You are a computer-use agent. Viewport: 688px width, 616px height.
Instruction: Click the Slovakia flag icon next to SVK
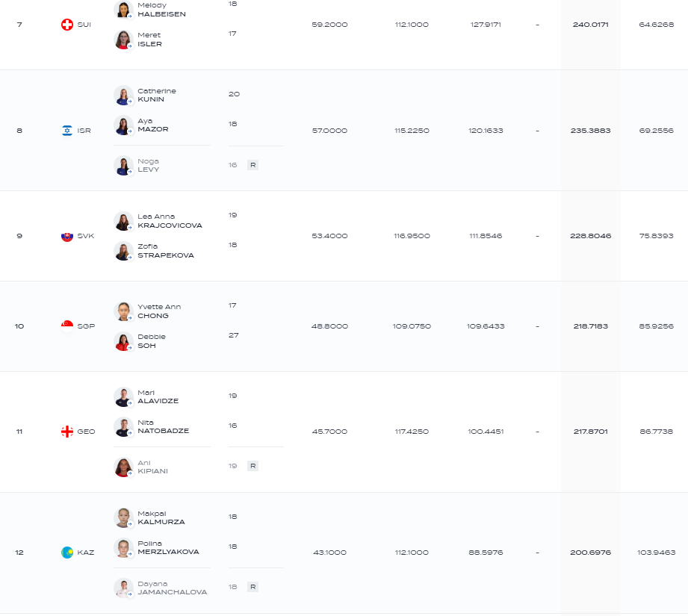pyautogui.click(x=67, y=236)
